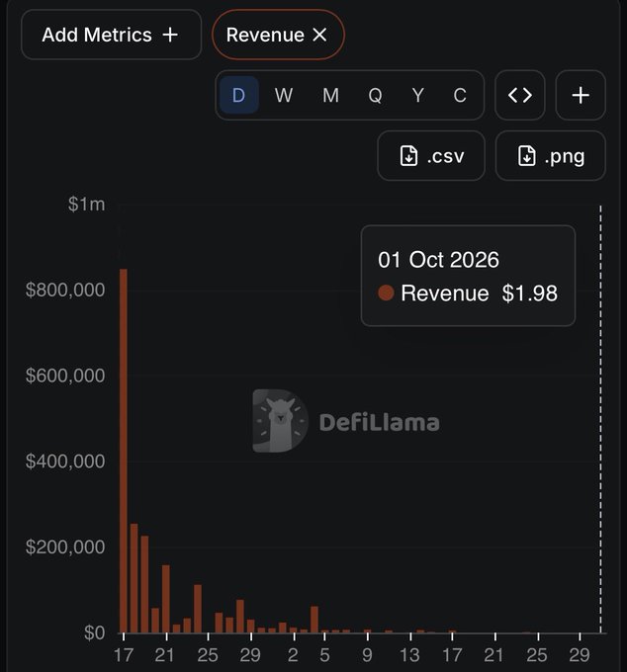627x672 pixels.
Task: Click the x-axis label 13
Action: 409,655
